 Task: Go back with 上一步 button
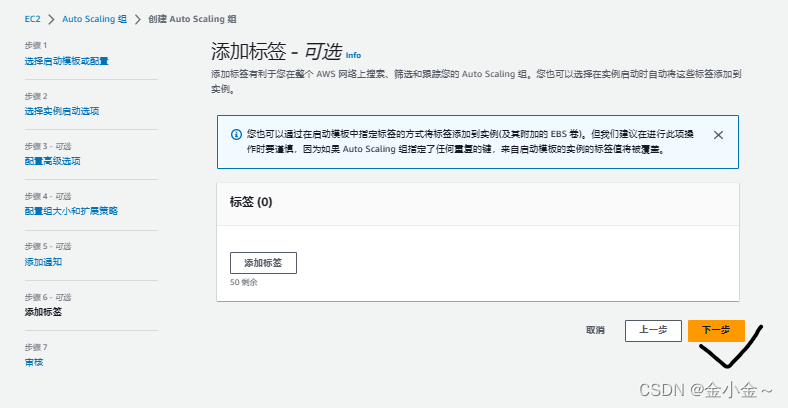[x=653, y=331]
